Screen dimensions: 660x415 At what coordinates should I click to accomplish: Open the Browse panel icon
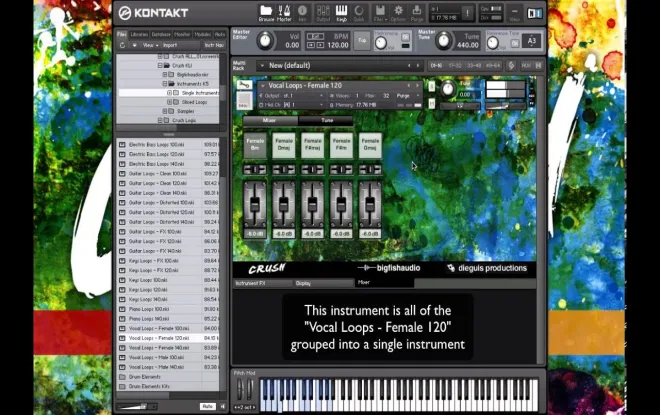point(266,13)
